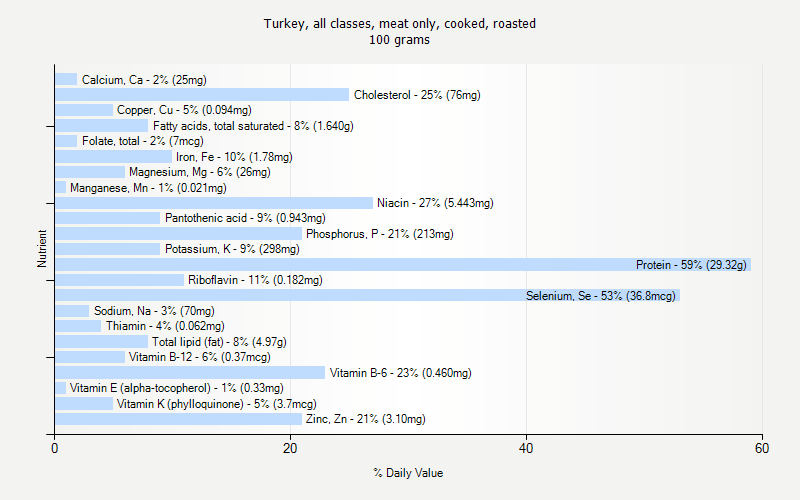Select the Vitamin B-6 bar
The height and width of the screenshot is (500, 800).
190,373
